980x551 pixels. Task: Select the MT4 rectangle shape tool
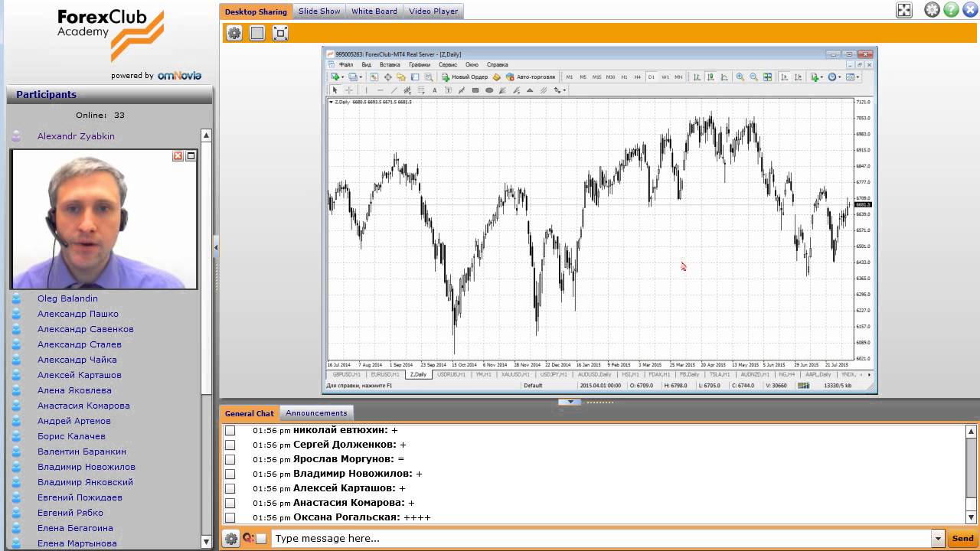click(475, 90)
